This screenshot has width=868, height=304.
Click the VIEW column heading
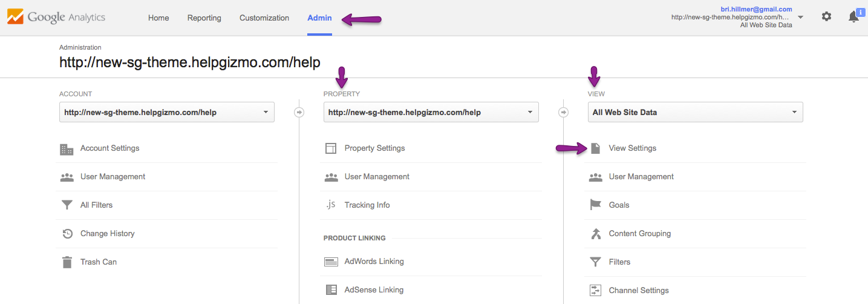click(596, 94)
